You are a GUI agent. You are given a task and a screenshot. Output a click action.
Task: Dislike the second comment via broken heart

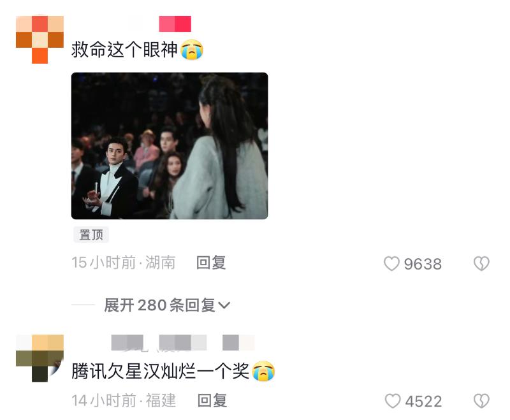[481, 401]
